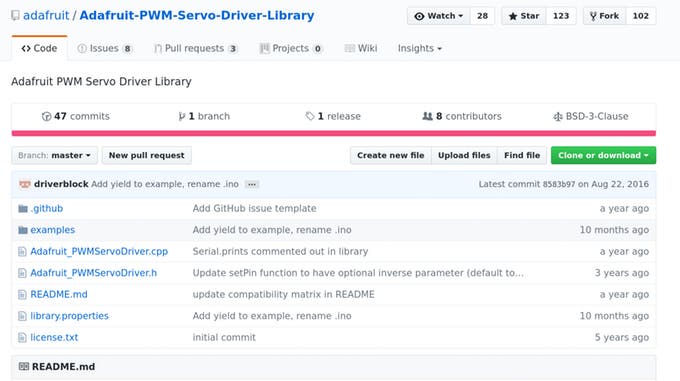Click 'Serial.prints commented out in library' commit message
This screenshot has height=381, width=680.
[x=280, y=251]
